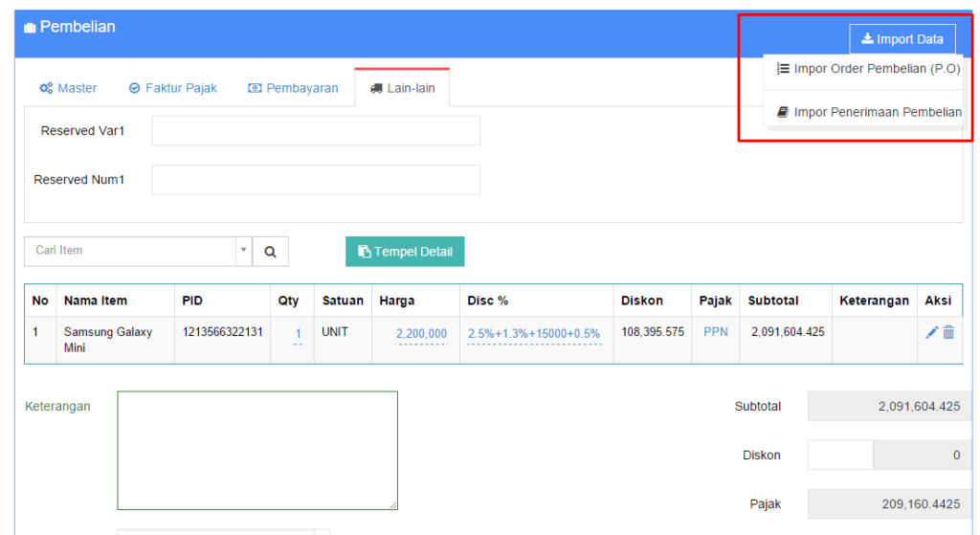Click the Keterangan column header in table
Viewport: 980px width, 535px height.
tap(874, 301)
